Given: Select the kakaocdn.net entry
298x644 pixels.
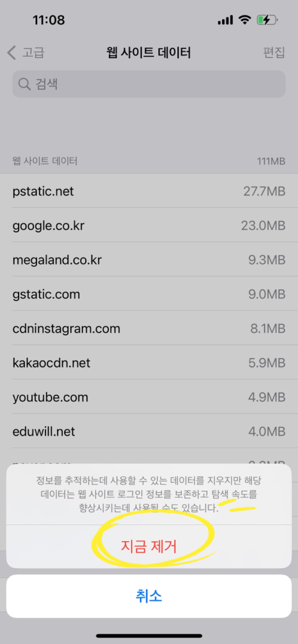Looking at the screenshot, I should coord(149,363).
